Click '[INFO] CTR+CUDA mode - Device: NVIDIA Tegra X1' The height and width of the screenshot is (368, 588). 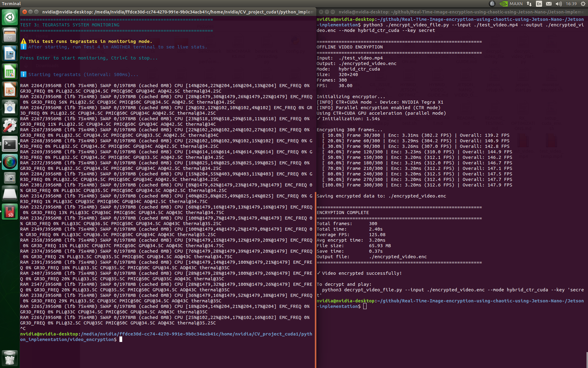(380, 102)
